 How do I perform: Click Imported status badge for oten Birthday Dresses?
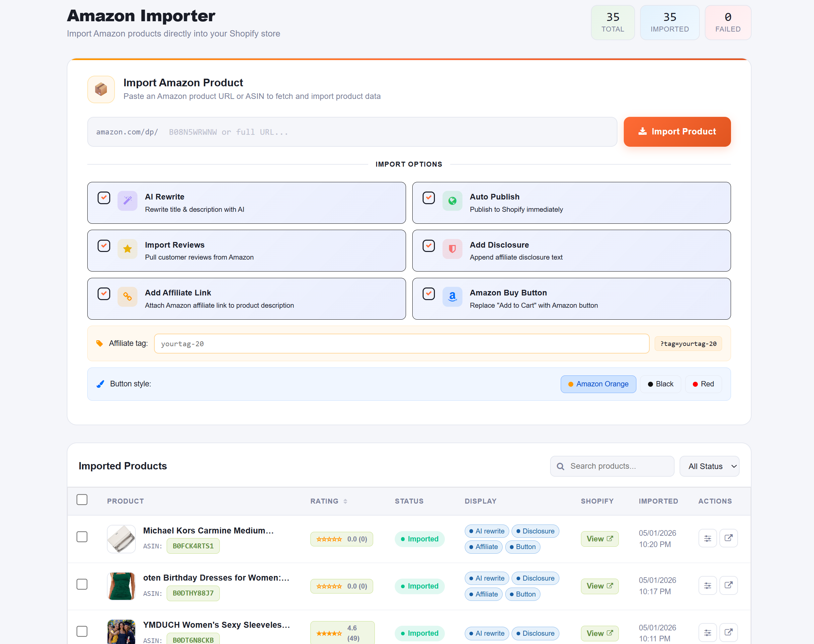[420, 586]
